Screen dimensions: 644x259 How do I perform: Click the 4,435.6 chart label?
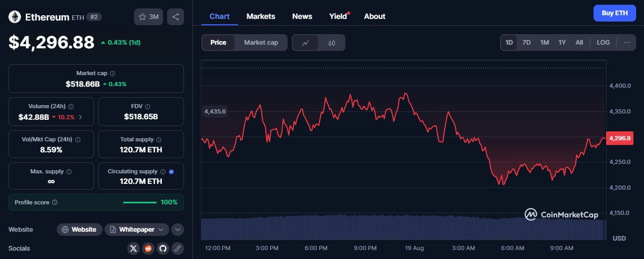click(x=214, y=111)
